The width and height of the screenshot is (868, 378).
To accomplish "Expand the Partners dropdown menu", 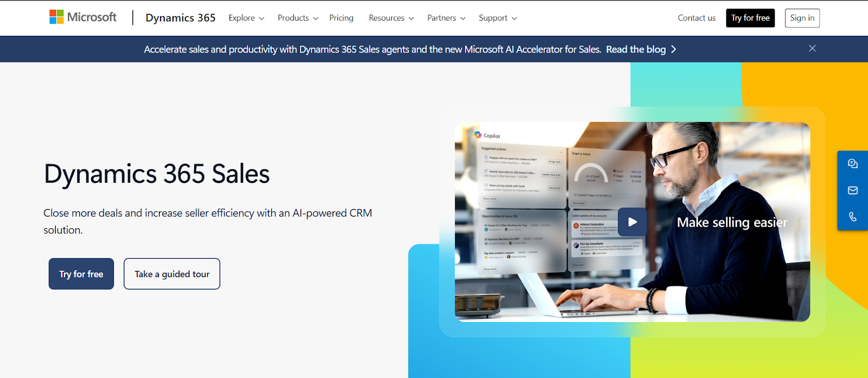I will 446,18.
